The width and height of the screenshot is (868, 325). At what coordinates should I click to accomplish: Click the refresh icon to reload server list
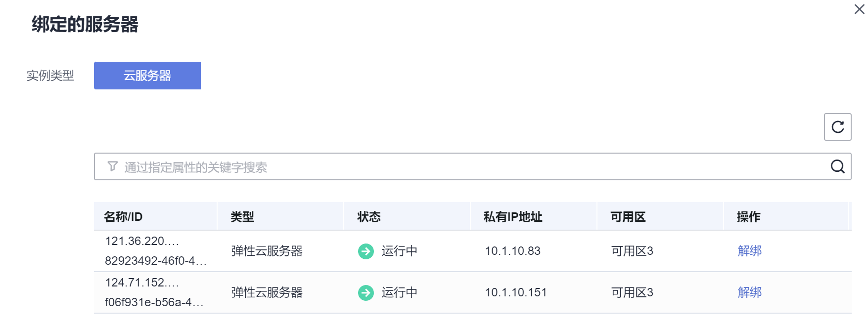837,127
